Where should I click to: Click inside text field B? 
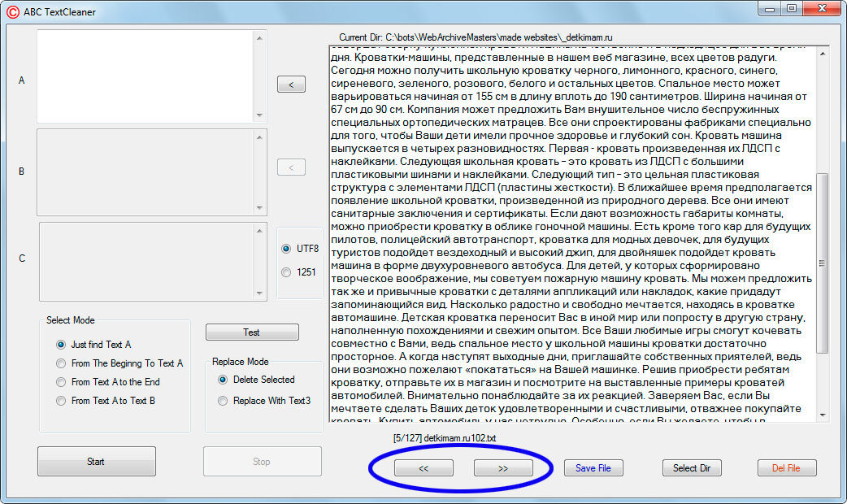[x=145, y=172]
